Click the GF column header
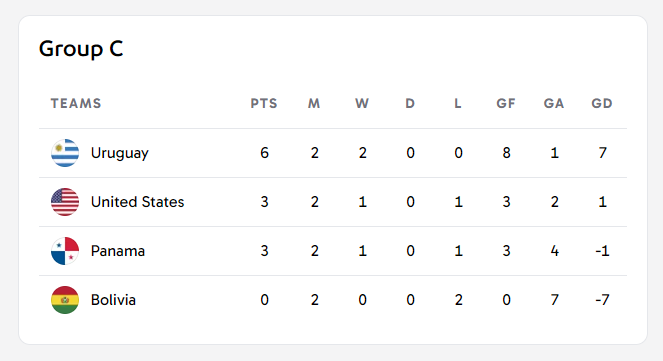Image resolution: width=663 pixels, height=361 pixels. 506,104
